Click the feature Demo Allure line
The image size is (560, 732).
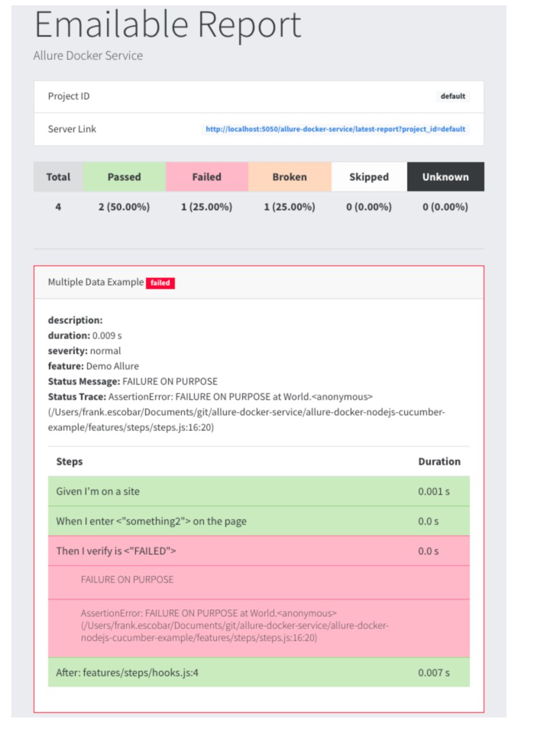94,366
